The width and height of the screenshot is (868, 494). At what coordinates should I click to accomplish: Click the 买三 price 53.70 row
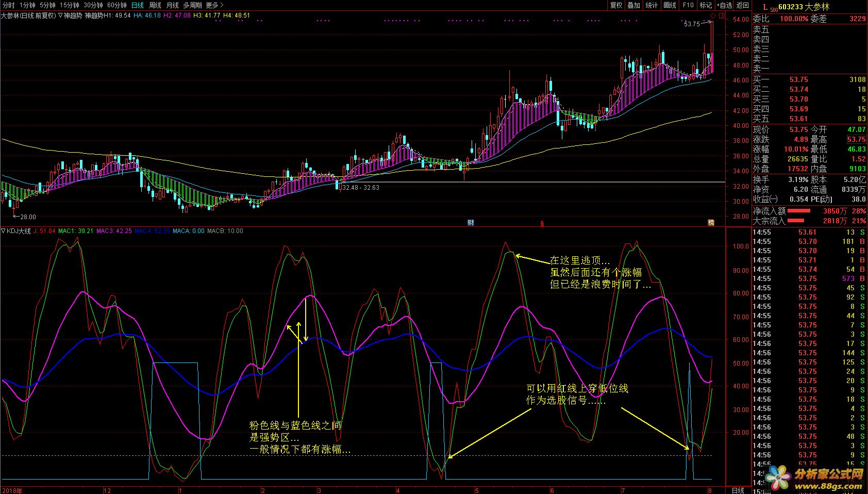pos(809,99)
